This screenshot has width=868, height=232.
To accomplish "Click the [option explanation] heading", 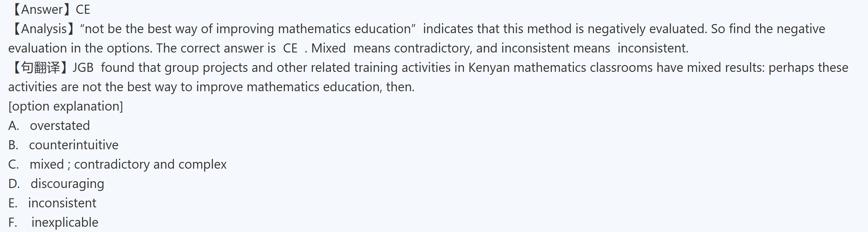I will click(x=66, y=106).
